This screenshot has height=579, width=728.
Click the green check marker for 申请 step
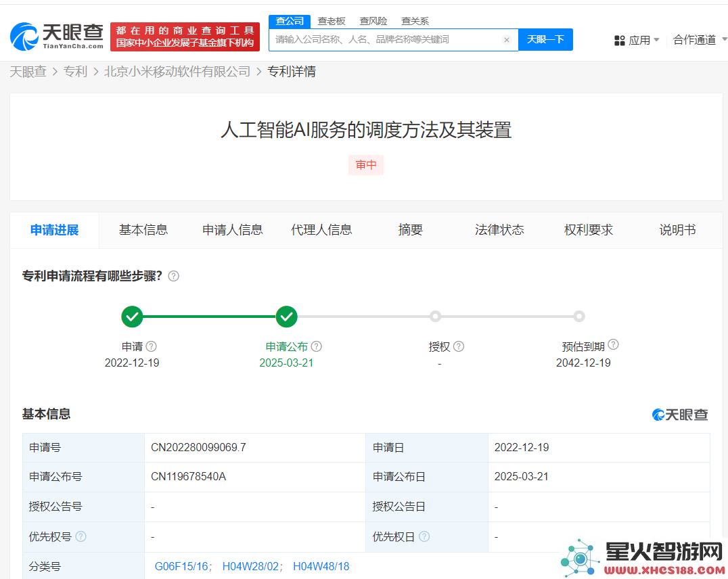pyautogui.click(x=132, y=317)
